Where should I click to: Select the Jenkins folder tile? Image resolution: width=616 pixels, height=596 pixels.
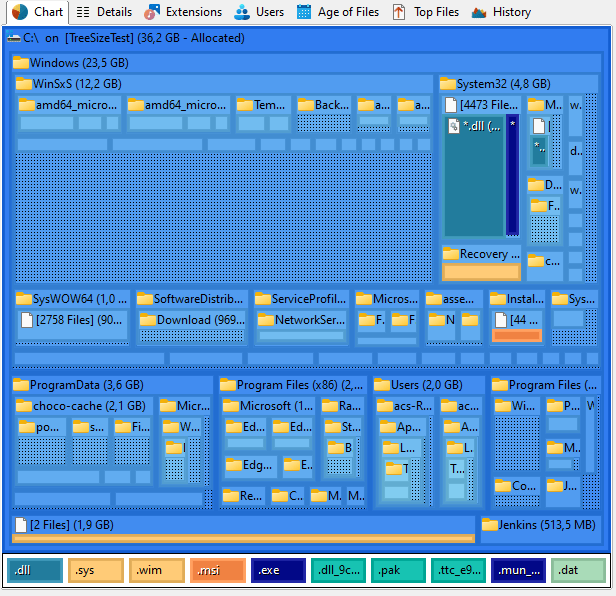click(x=539, y=525)
